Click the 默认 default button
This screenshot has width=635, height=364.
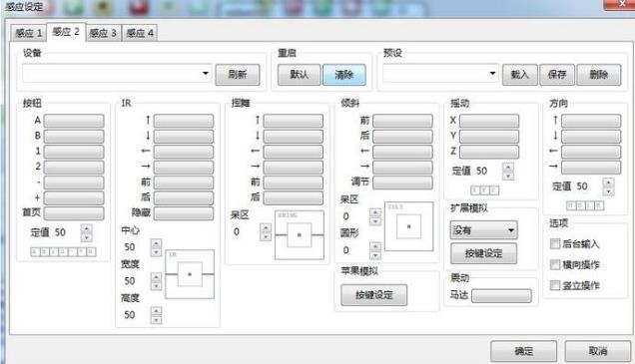300,75
